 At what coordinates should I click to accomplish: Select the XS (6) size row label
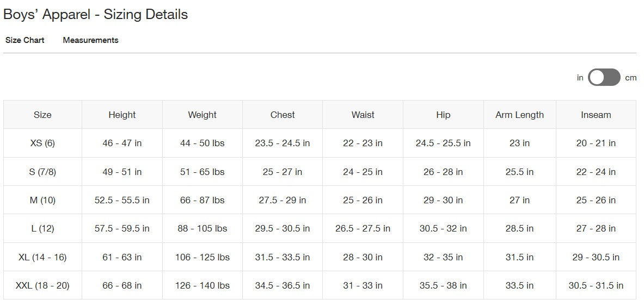(x=42, y=143)
